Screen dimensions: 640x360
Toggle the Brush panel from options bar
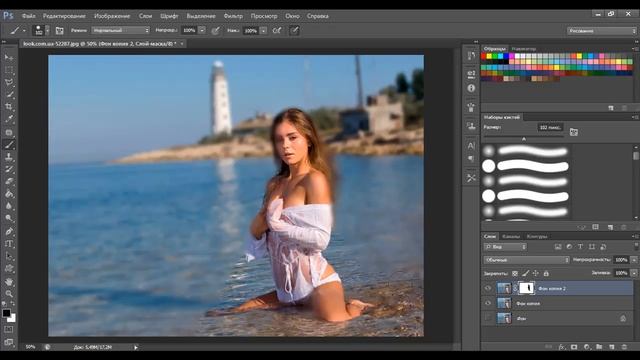pos(60,31)
